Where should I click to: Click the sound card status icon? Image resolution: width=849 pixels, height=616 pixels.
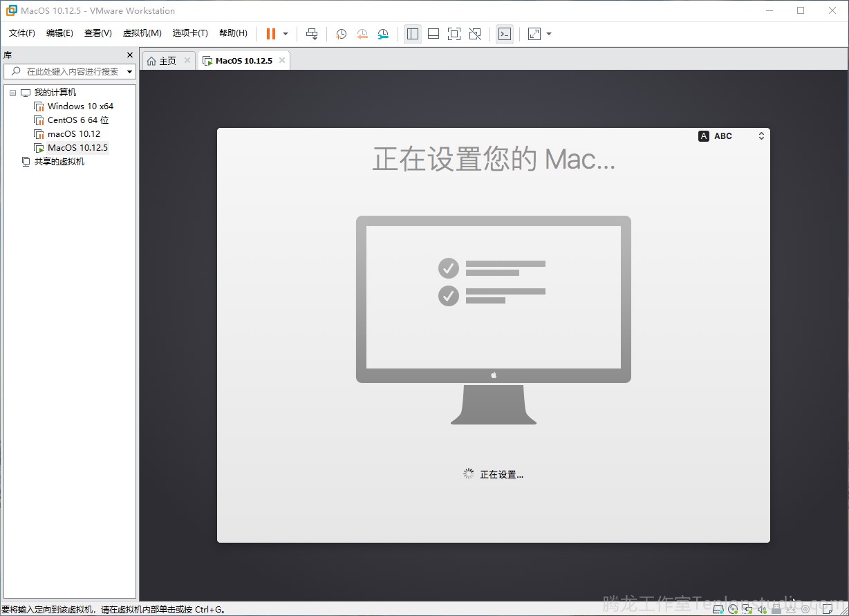(762, 609)
